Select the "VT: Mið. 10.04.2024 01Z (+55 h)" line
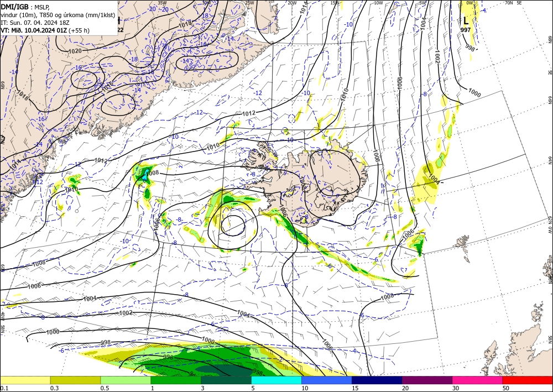This screenshot has height=392, width=553. click(45, 30)
